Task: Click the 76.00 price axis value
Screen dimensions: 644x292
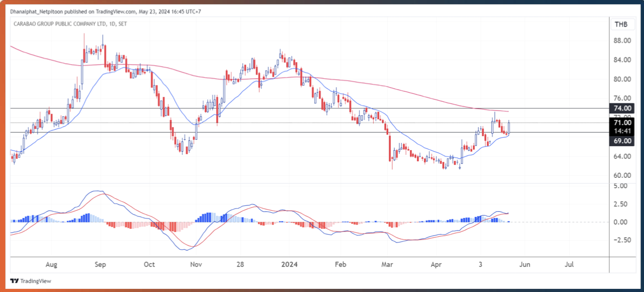Action: [x=623, y=98]
